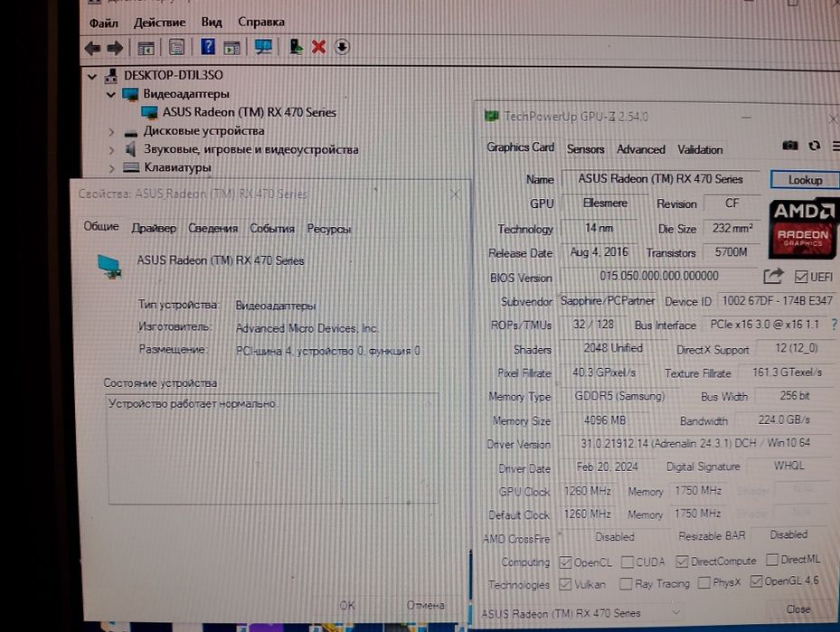Screen dimensions: 840x632
Task: Open the Сведения tab in properties
Action: [x=212, y=228]
